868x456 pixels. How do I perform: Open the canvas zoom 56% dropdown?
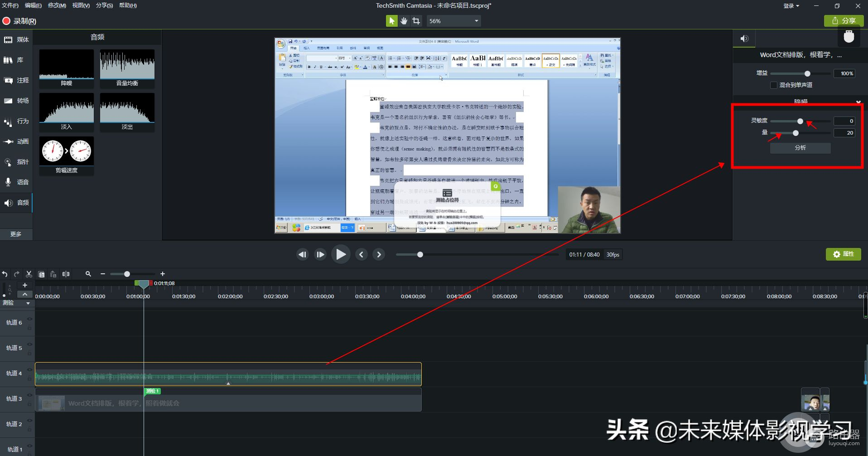coord(453,21)
